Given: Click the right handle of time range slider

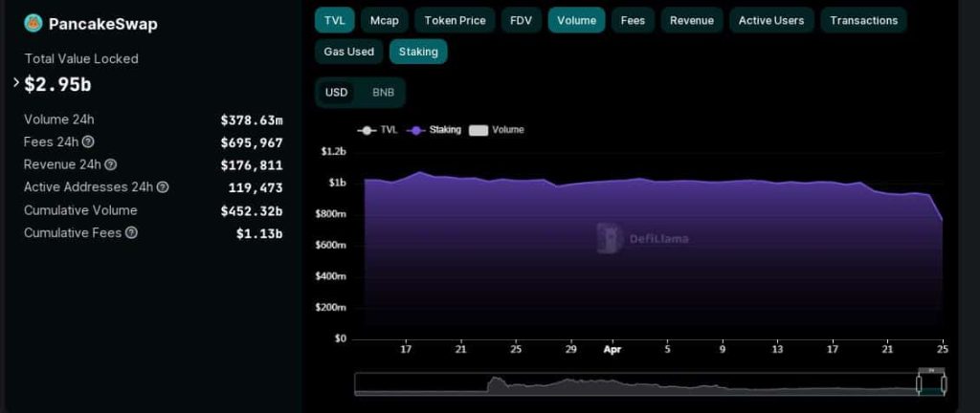Looking at the screenshot, I should (944, 383).
